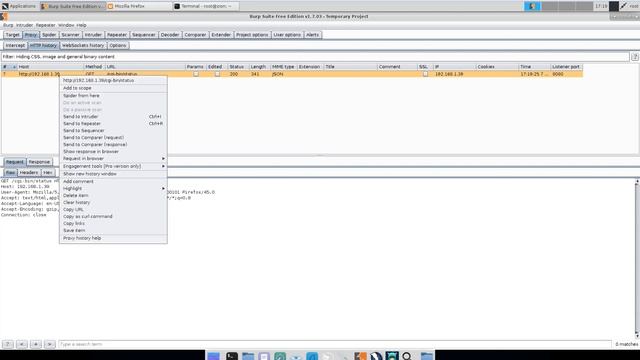Choose 'Clear history'

pos(113,202)
